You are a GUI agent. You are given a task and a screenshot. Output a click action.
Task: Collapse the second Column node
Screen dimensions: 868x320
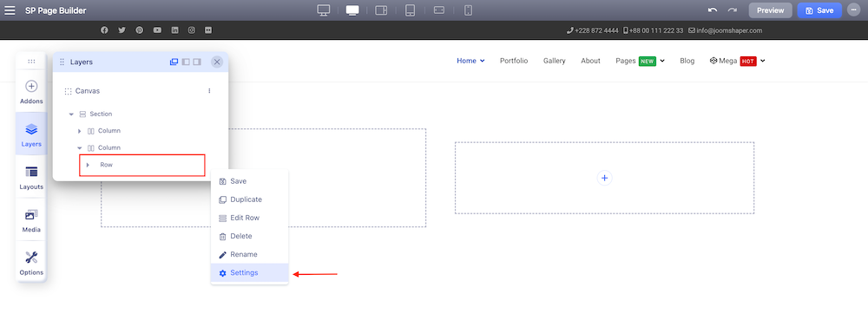(x=79, y=148)
